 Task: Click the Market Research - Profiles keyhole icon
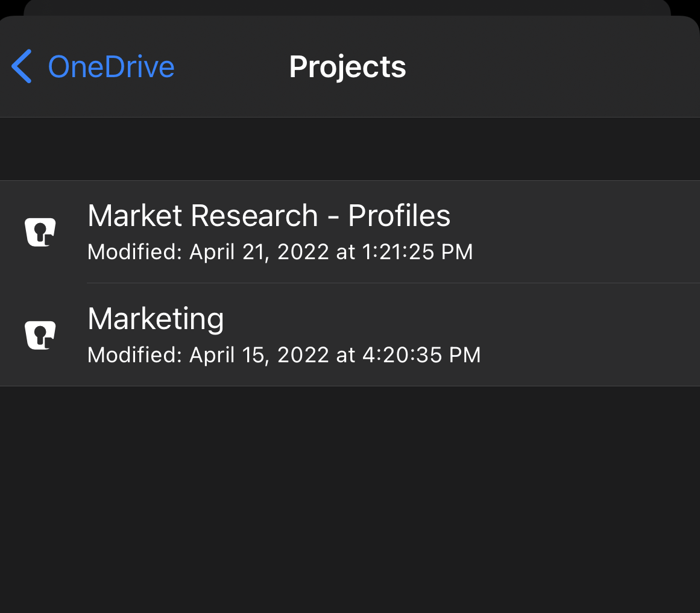(x=40, y=232)
